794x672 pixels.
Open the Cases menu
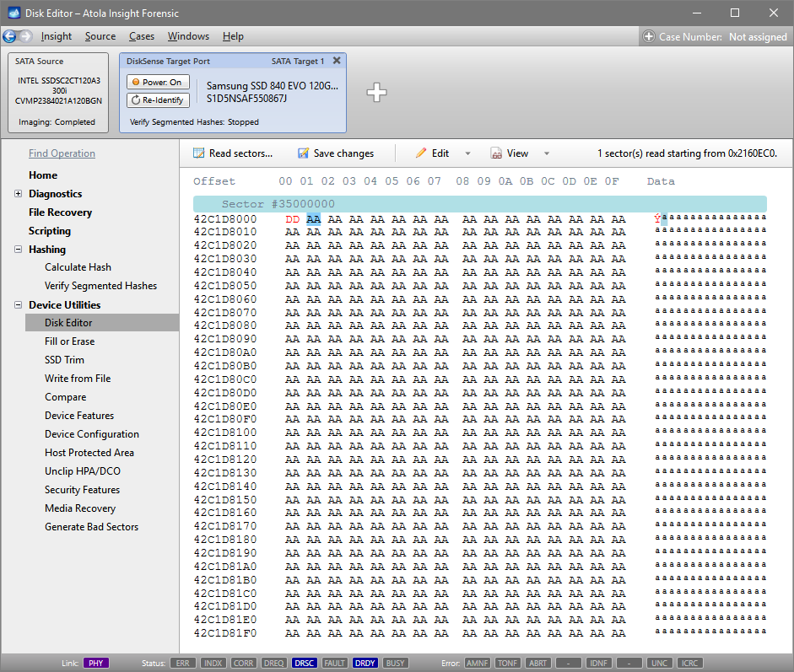142,36
